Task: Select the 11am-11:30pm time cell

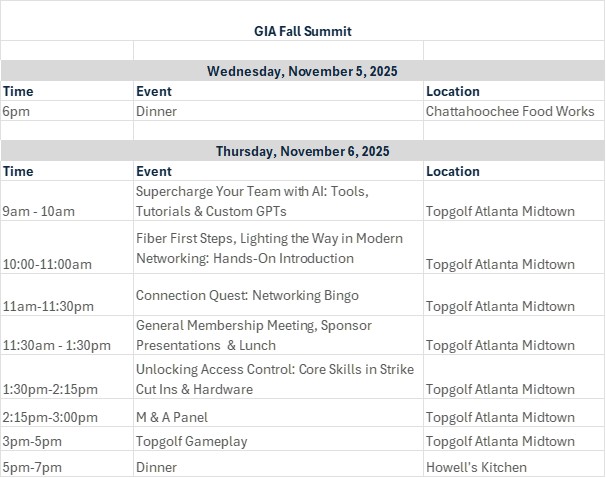Action: 67,295
